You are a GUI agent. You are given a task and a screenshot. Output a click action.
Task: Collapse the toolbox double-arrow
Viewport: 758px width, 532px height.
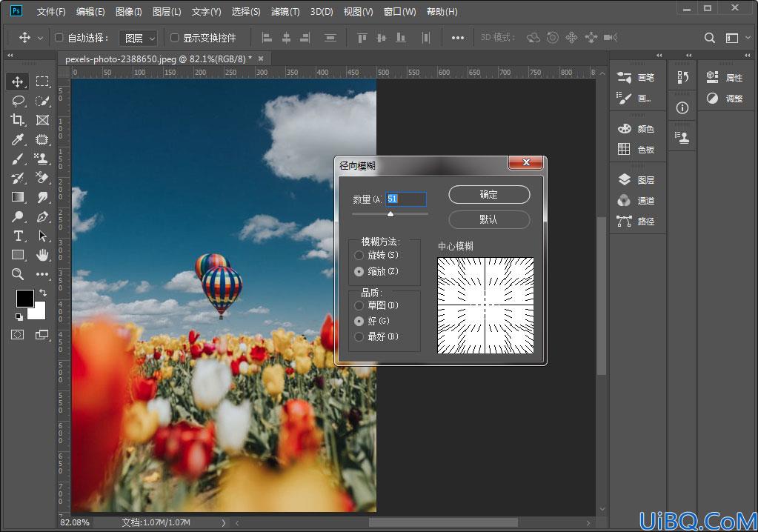[x=10, y=56]
